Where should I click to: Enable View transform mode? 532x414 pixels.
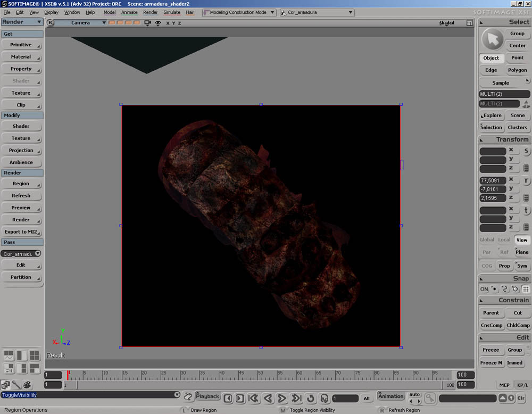point(522,240)
